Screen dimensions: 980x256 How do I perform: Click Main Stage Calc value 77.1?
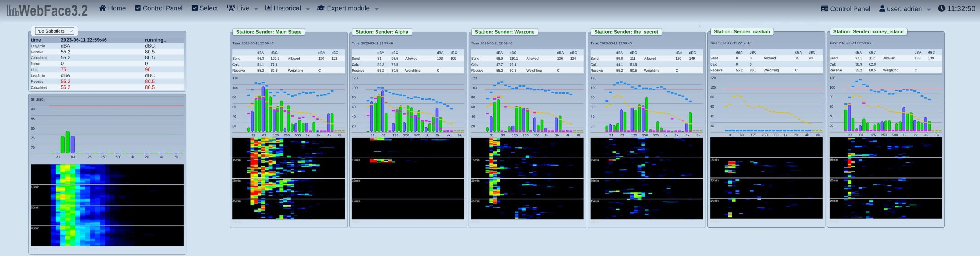pyautogui.click(x=274, y=64)
